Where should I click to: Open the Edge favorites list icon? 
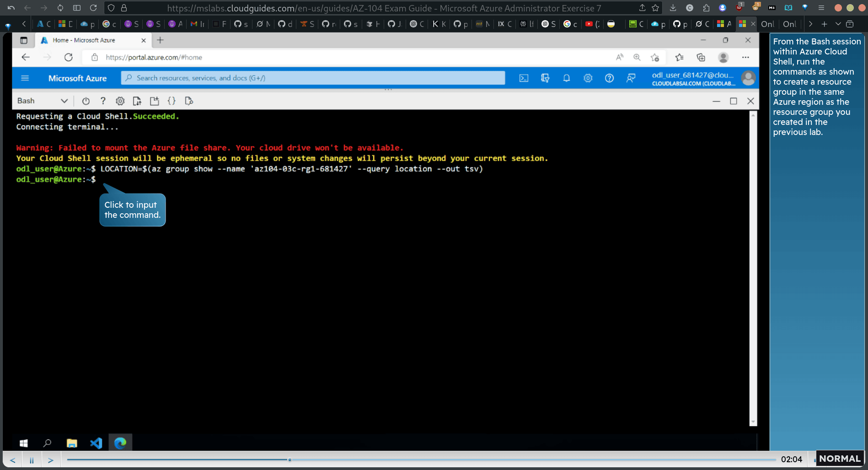(x=679, y=57)
